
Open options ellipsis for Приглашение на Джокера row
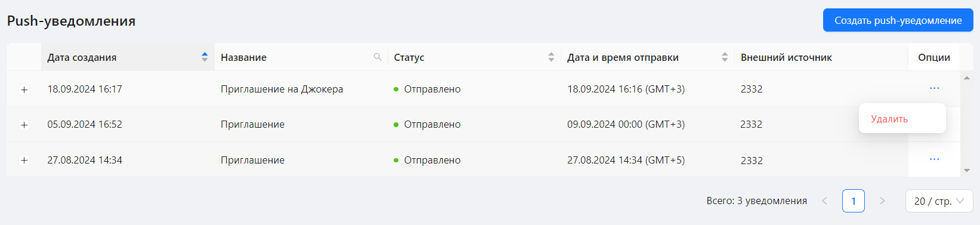pos(934,88)
